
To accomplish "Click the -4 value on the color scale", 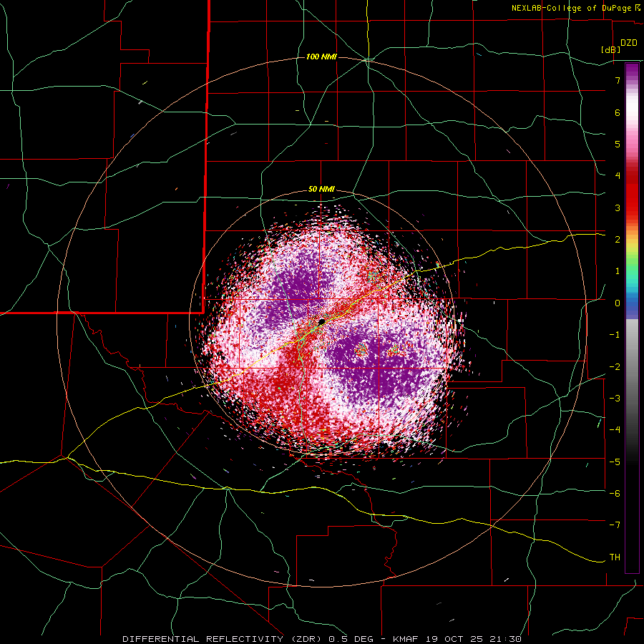I will pyautogui.click(x=615, y=429).
